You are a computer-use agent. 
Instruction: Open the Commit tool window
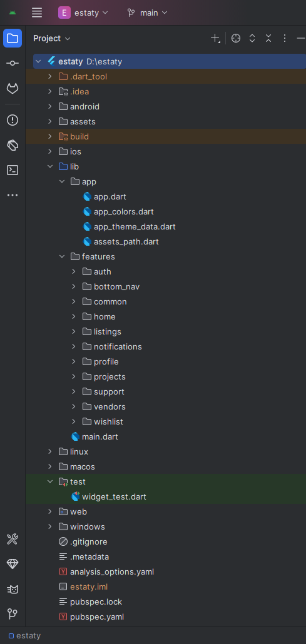(13, 63)
